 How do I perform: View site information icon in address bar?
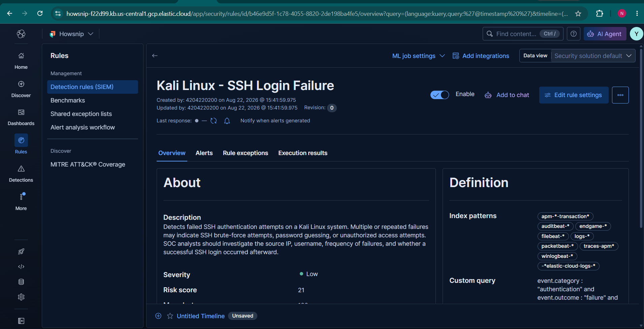click(58, 13)
